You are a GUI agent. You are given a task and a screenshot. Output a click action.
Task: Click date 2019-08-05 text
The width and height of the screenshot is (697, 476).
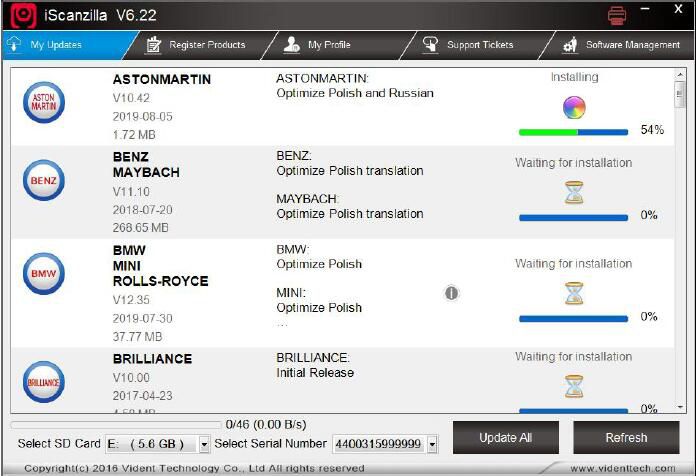[x=142, y=116]
